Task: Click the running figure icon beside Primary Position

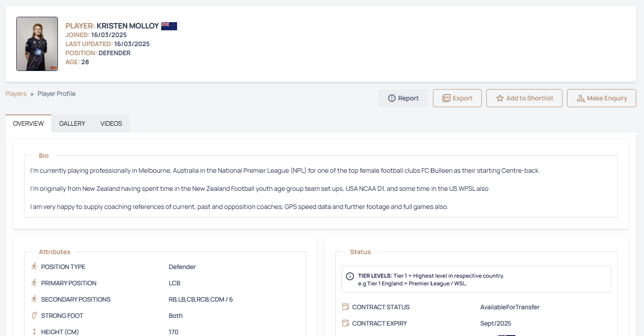Action: click(34, 283)
